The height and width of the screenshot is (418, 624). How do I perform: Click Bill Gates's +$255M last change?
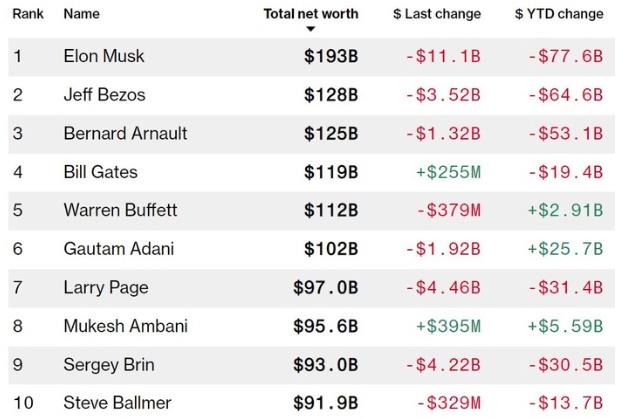coord(448,172)
